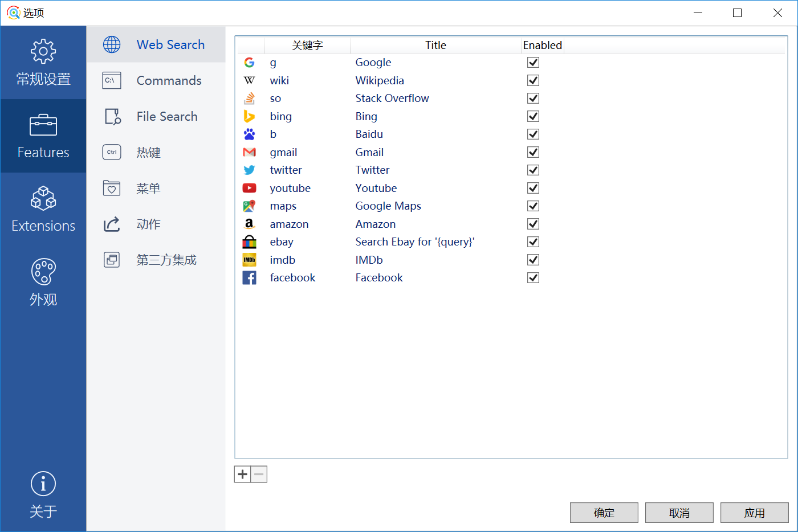Click the Amazon logo icon
This screenshot has height=532, width=798.
(x=249, y=224)
